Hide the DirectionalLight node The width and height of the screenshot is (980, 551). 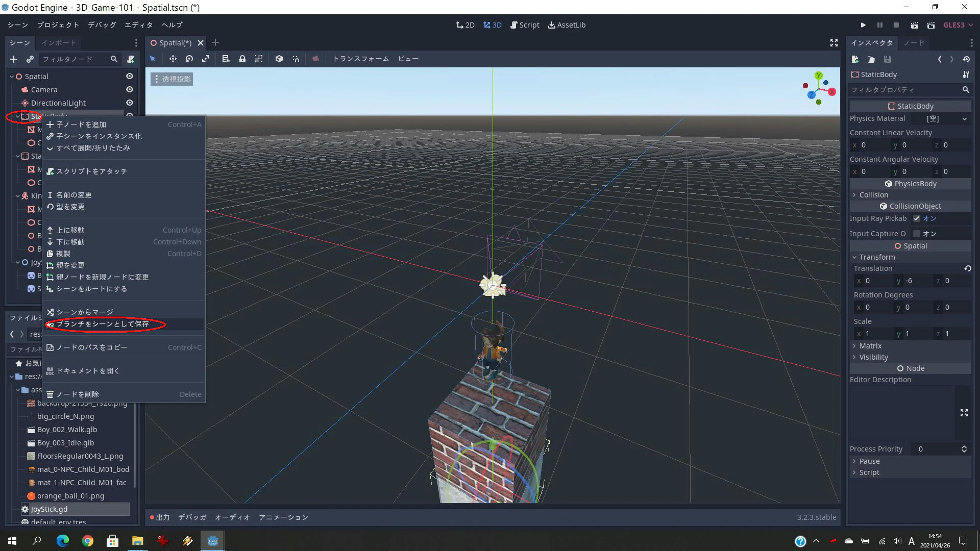130,103
